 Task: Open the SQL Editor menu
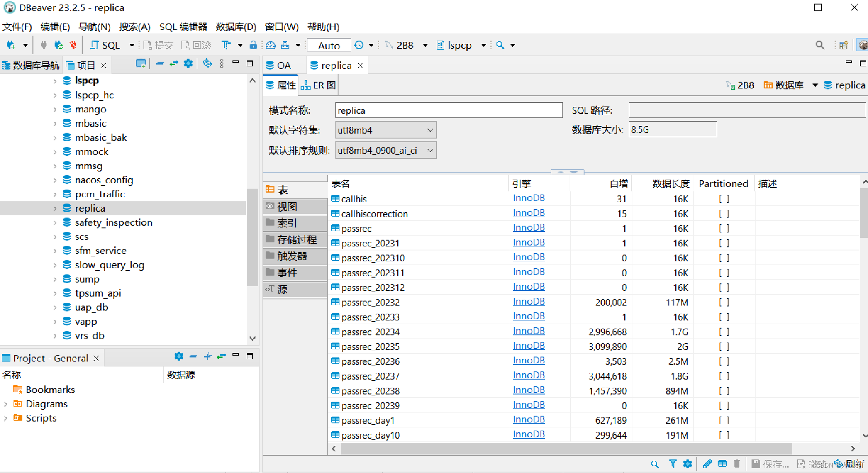tap(183, 27)
